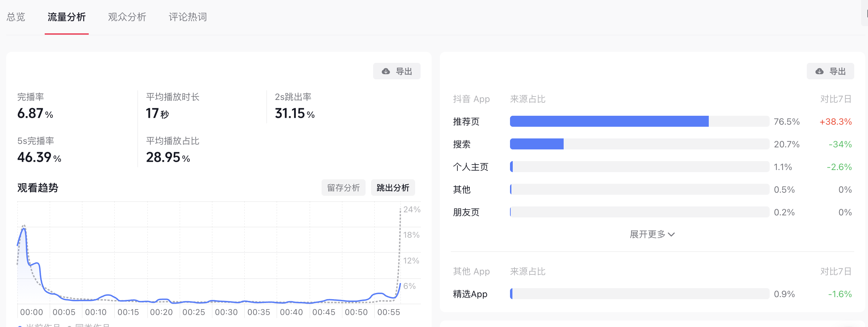Click the 00:55 mark on chart axis
This screenshot has width=868, height=327.
pyautogui.click(x=389, y=312)
